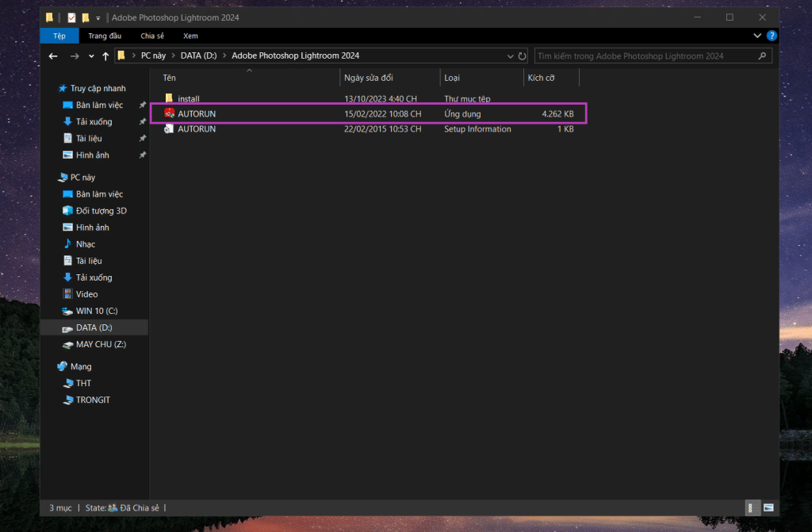
Task: Click date 15/02/2022 10:08 CH
Action: point(383,113)
